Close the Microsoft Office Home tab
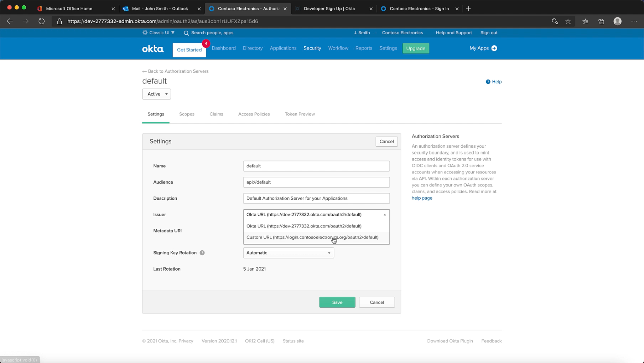The height and width of the screenshot is (363, 644). 113,9
